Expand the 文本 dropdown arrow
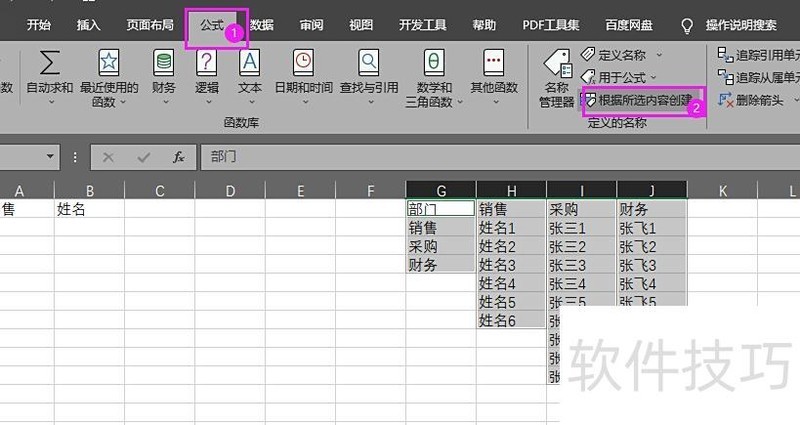The width and height of the screenshot is (800, 425). tap(251, 102)
